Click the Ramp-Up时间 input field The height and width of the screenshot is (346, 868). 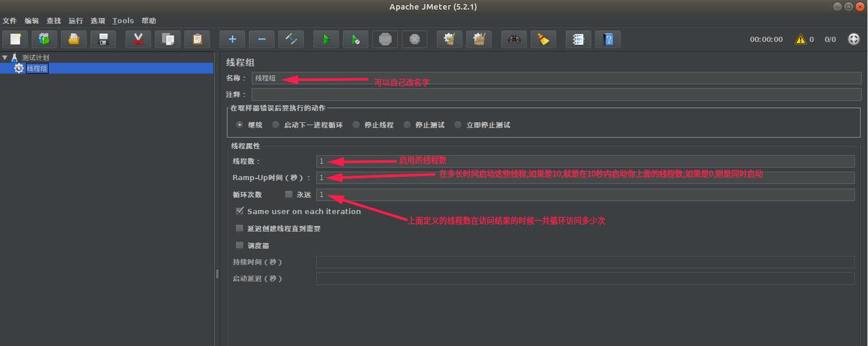click(585, 178)
